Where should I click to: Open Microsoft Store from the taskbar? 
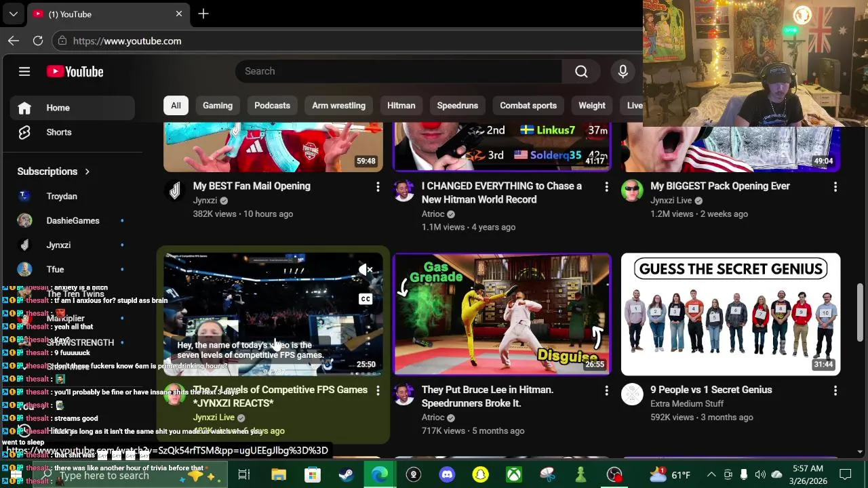point(312,474)
